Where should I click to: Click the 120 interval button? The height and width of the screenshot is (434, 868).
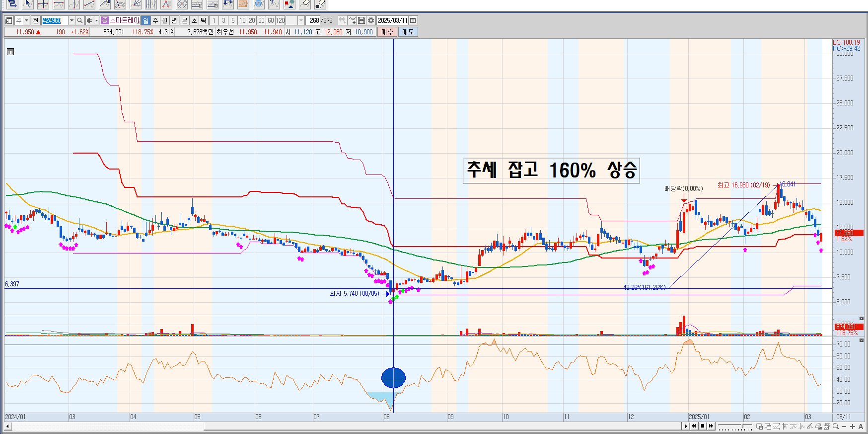tap(280, 20)
